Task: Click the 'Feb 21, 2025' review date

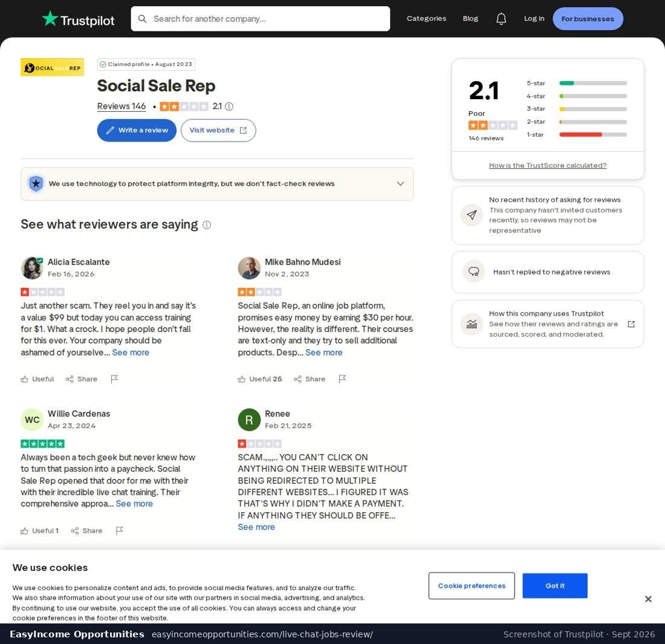Action: coord(288,426)
